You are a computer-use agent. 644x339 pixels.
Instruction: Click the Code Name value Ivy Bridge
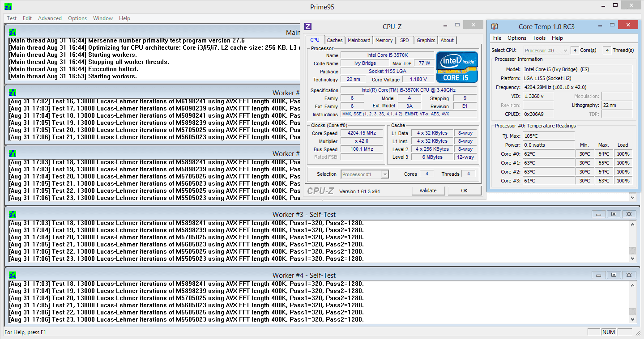pos(365,64)
